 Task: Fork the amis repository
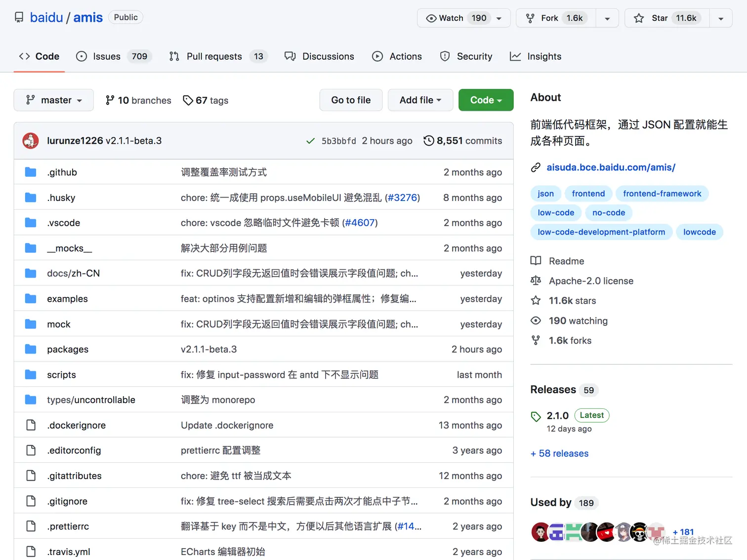click(556, 18)
